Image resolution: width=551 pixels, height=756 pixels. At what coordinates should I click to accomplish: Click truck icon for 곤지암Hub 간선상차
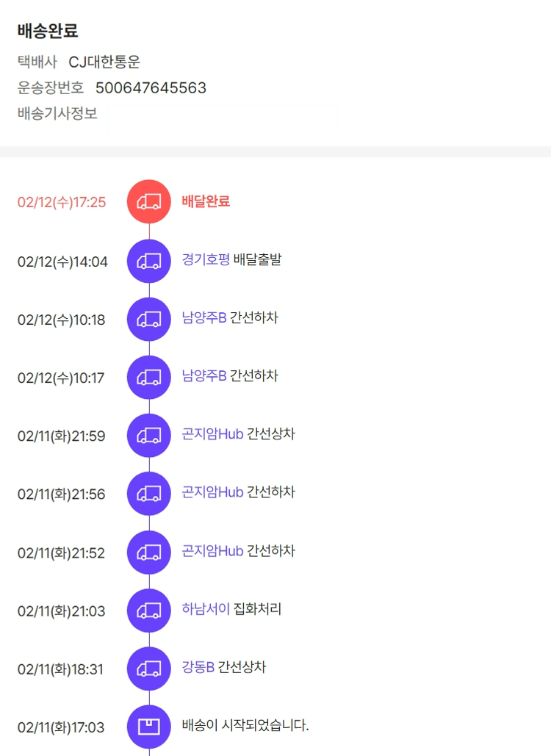pyautogui.click(x=149, y=436)
